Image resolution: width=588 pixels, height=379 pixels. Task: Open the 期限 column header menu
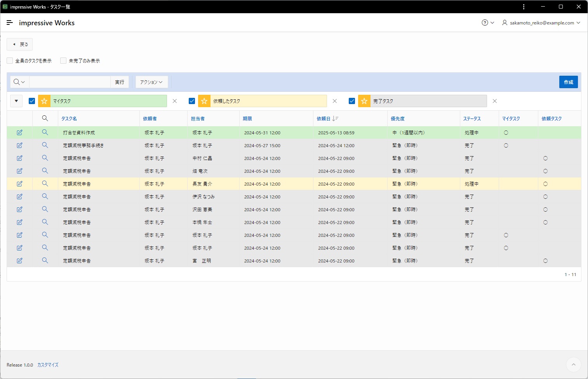click(x=247, y=119)
